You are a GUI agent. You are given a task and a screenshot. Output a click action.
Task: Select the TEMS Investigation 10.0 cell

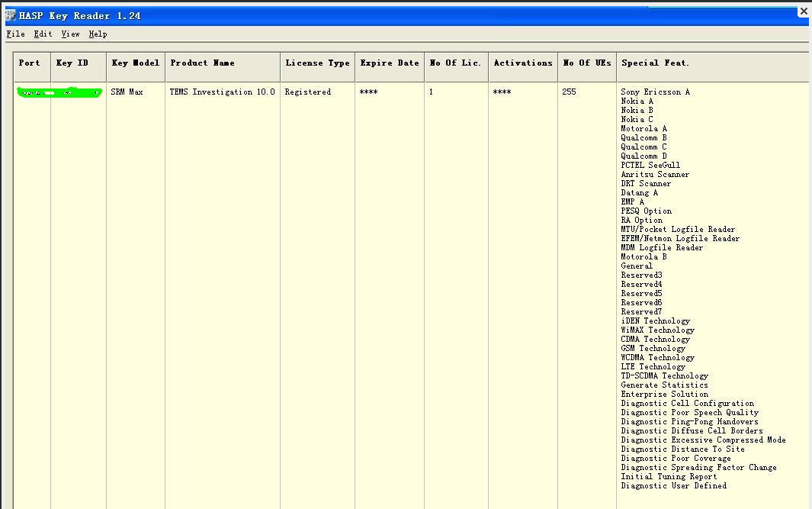[x=222, y=92]
